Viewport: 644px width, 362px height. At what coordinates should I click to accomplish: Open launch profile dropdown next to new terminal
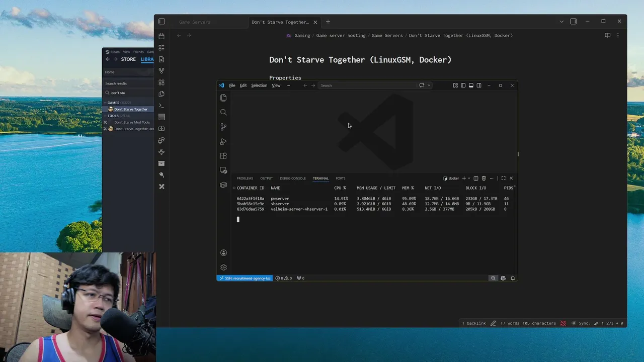(469, 178)
